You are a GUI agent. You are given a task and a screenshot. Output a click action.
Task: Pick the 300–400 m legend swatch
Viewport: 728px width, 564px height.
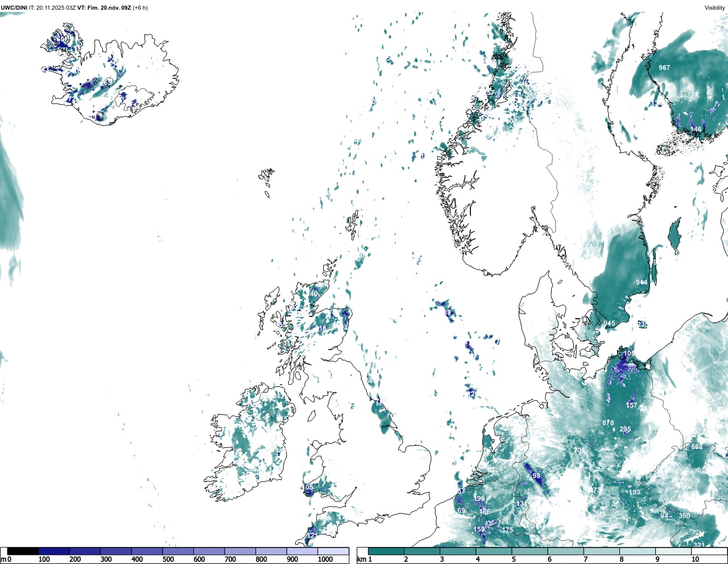pos(115,551)
